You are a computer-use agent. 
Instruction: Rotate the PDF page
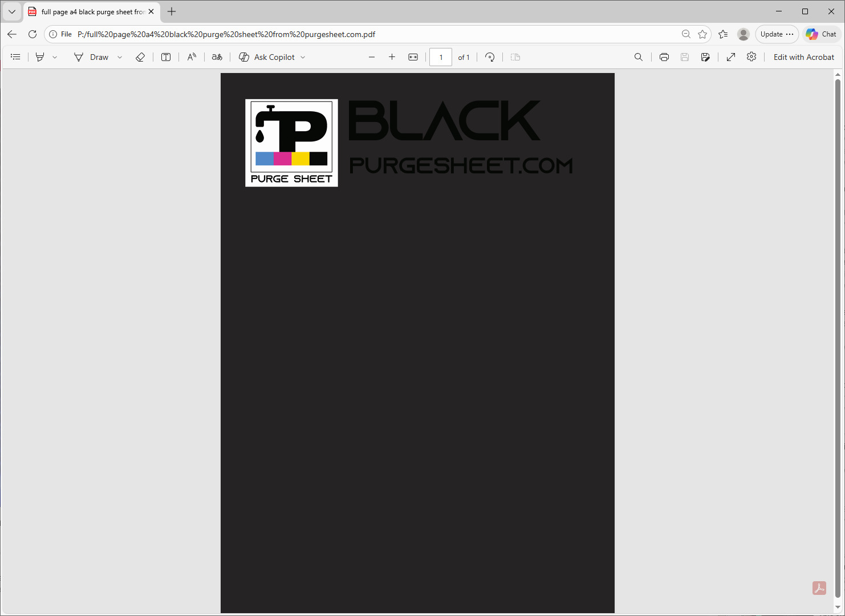pos(490,57)
